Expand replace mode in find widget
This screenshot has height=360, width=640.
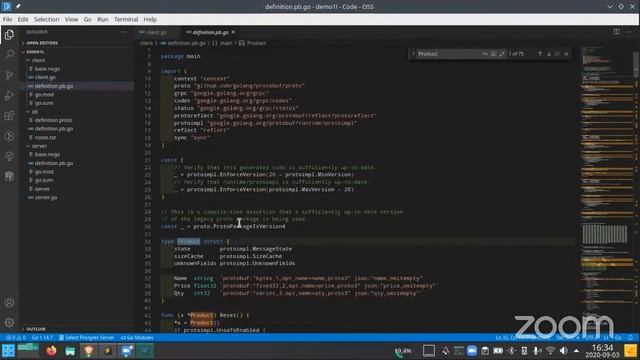(x=413, y=54)
